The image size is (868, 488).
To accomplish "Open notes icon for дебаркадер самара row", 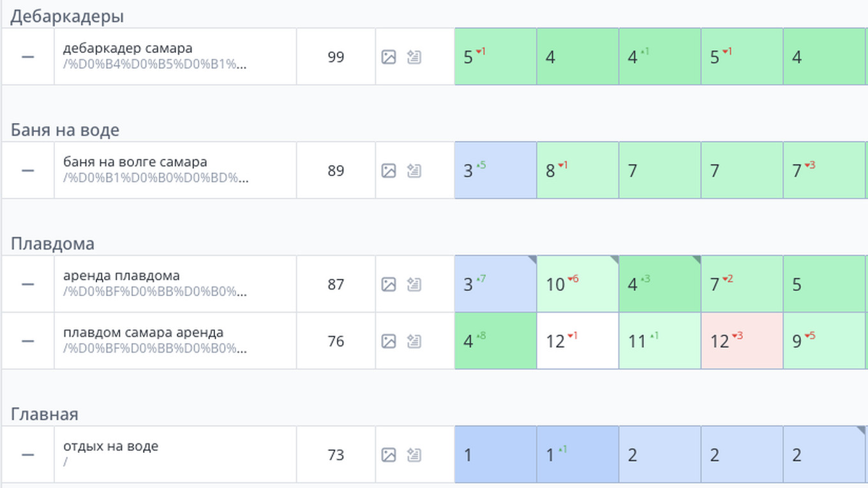I will pyautogui.click(x=414, y=57).
